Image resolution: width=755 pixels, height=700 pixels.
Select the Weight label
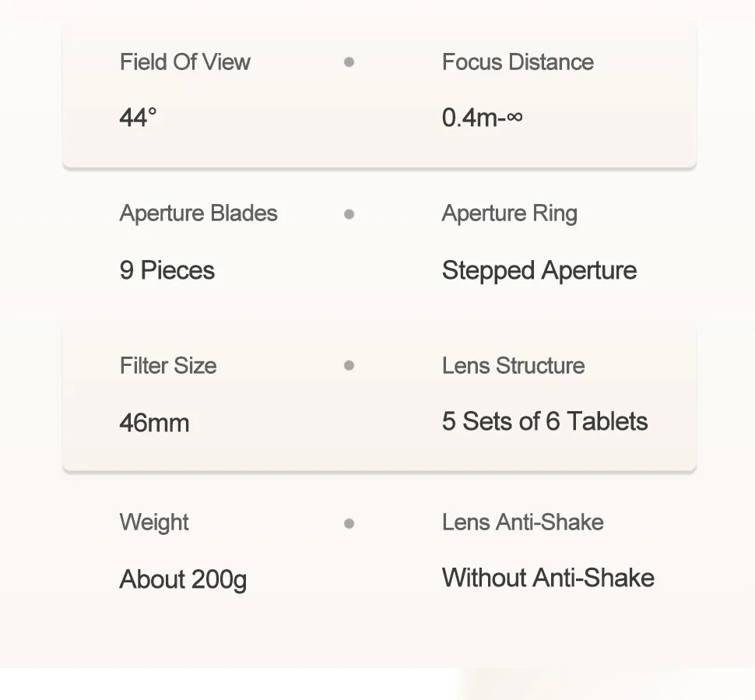coord(154,522)
